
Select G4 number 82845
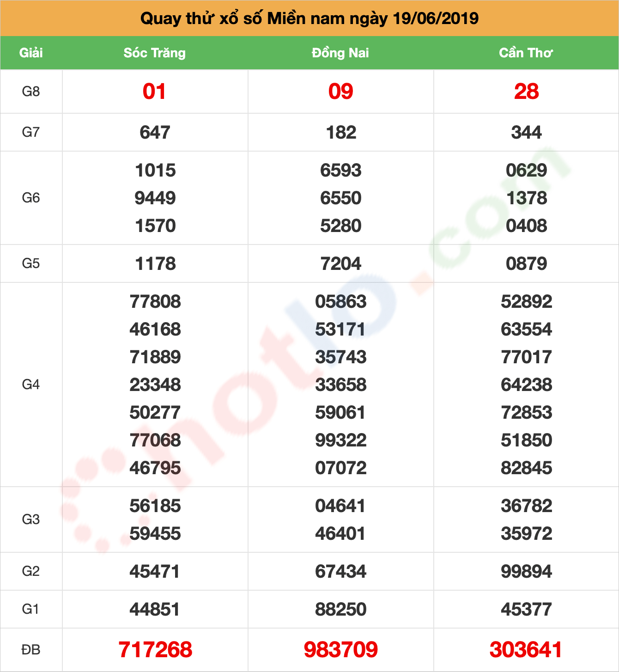click(527, 468)
